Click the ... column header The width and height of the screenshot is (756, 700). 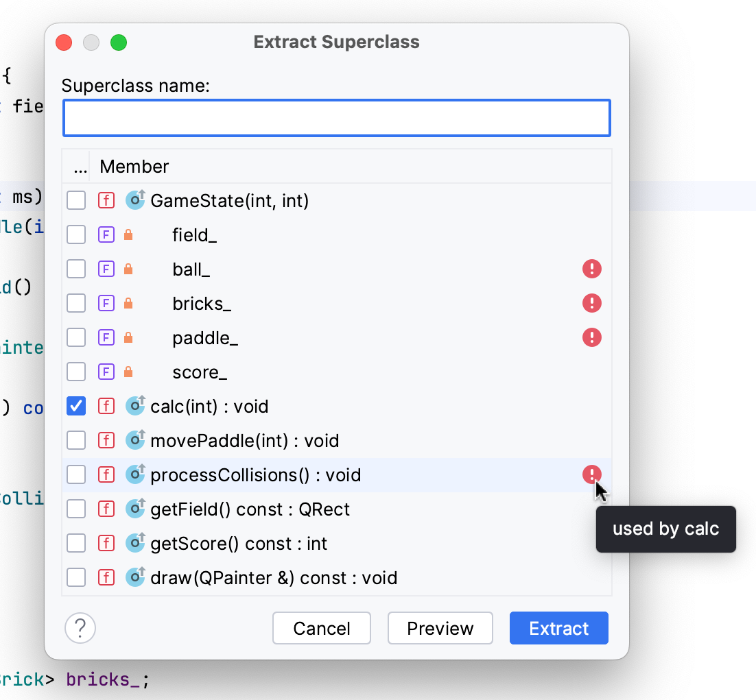pyautogui.click(x=79, y=167)
